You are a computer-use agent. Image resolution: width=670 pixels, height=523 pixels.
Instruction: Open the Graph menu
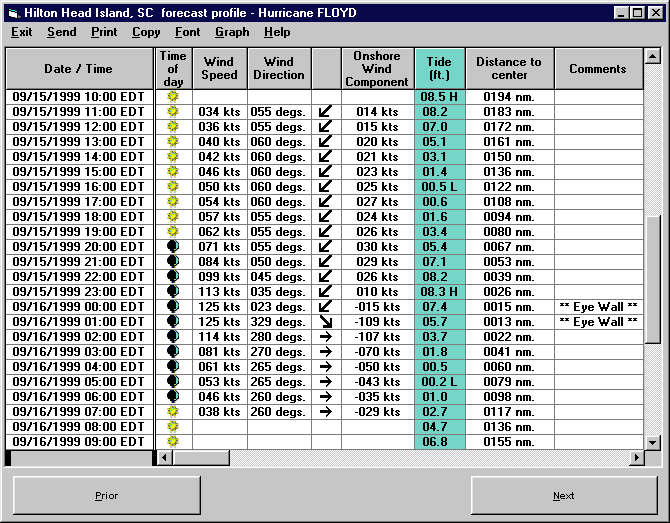coord(232,32)
